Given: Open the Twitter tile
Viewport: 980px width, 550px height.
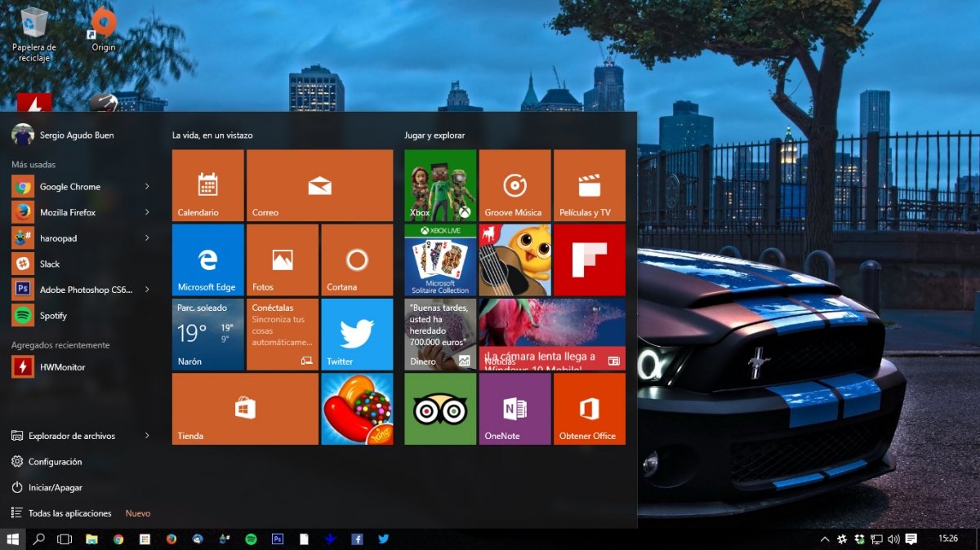Looking at the screenshot, I should tap(357, 335).
